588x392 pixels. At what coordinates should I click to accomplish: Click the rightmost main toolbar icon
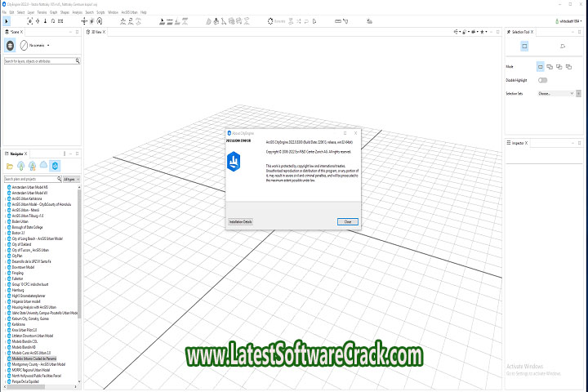[x=369, y=21]
